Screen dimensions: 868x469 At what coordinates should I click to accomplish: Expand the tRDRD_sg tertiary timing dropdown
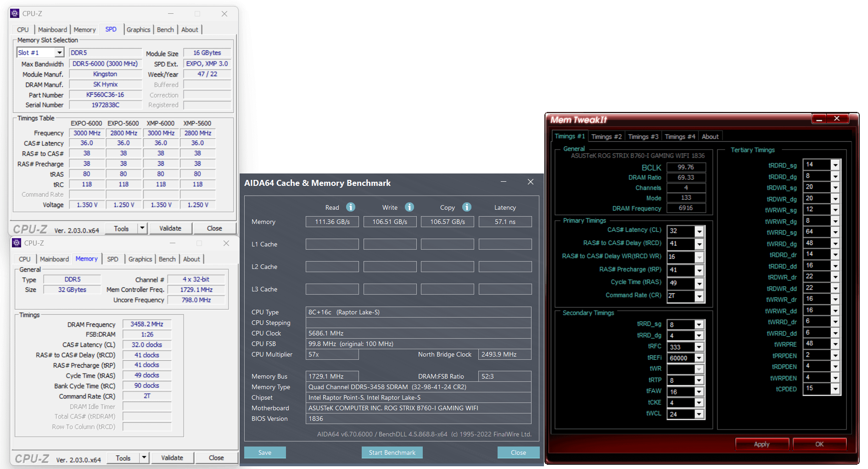835,165
